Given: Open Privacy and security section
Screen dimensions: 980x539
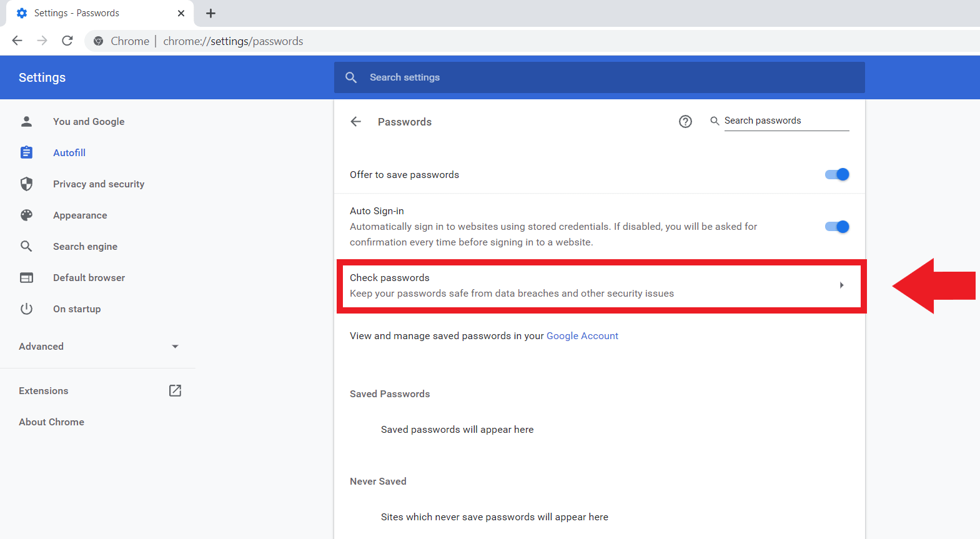Looking at the screenshot, I should [x=99, y=184].
